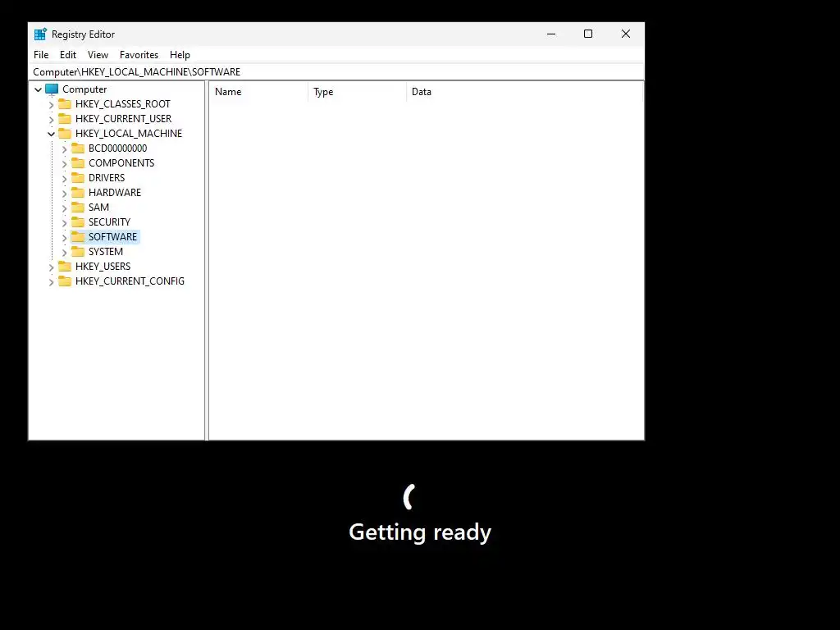Click the registry path address bar

[x=336, y=72]
